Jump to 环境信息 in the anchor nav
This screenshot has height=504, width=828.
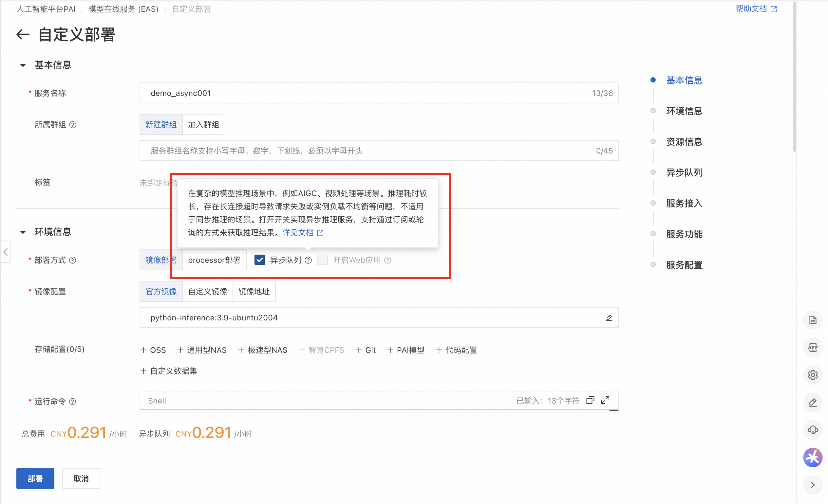click(x=684, y=111)
